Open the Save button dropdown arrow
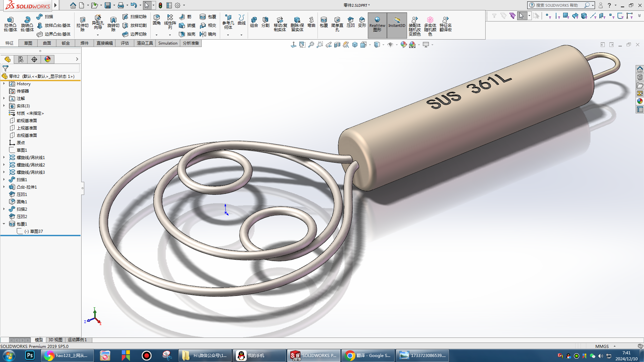The width and height of the screenshot is (644, 362). pyautogui.click(x=114, y=5)
